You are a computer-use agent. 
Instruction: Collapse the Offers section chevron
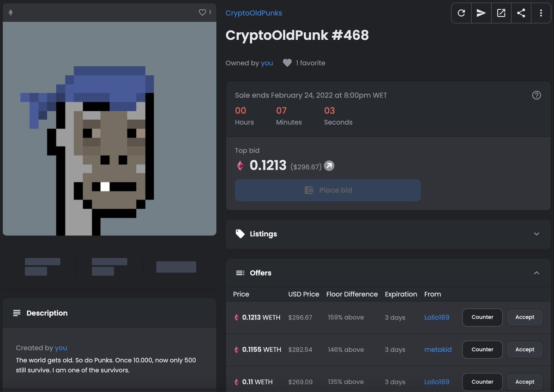(536, 273)
